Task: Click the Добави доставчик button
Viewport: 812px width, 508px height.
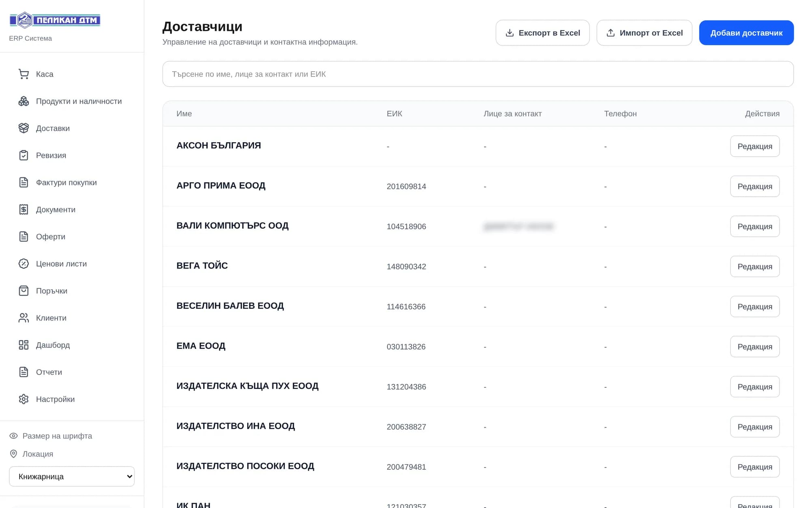Action: pyautogui.click(x=746, y=33)
